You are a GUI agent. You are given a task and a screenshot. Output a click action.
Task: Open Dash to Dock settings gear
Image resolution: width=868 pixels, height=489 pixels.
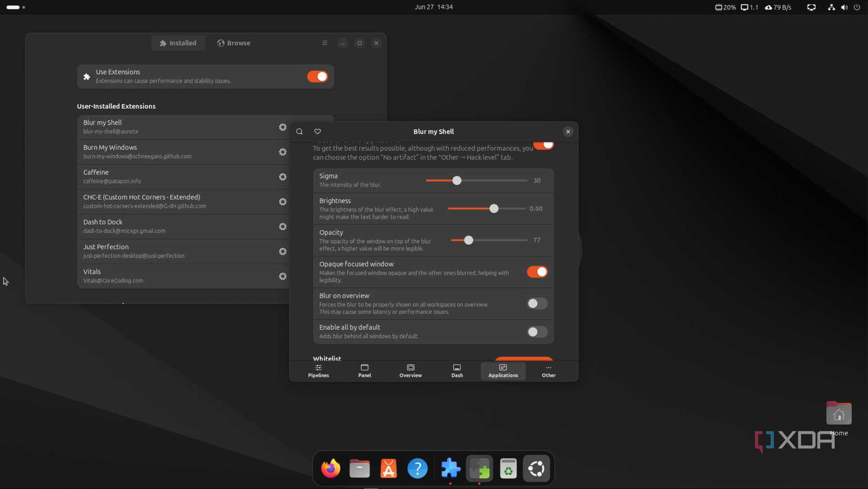pyautogui.click(x=282, y=226)
